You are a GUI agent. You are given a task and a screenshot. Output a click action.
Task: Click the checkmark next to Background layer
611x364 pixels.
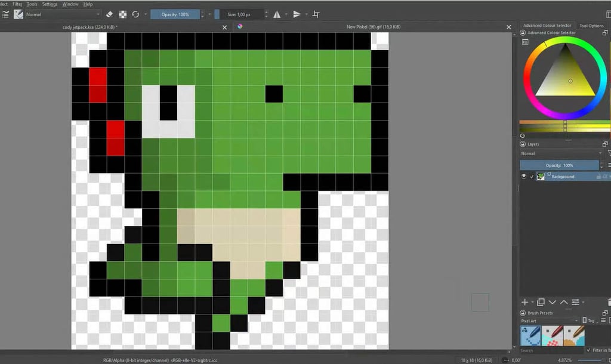pos(532,177)
